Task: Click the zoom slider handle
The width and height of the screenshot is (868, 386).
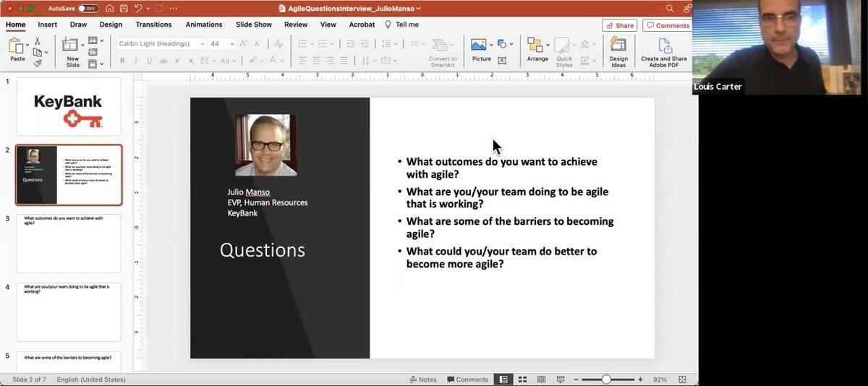Action: (x=606, y=379)
